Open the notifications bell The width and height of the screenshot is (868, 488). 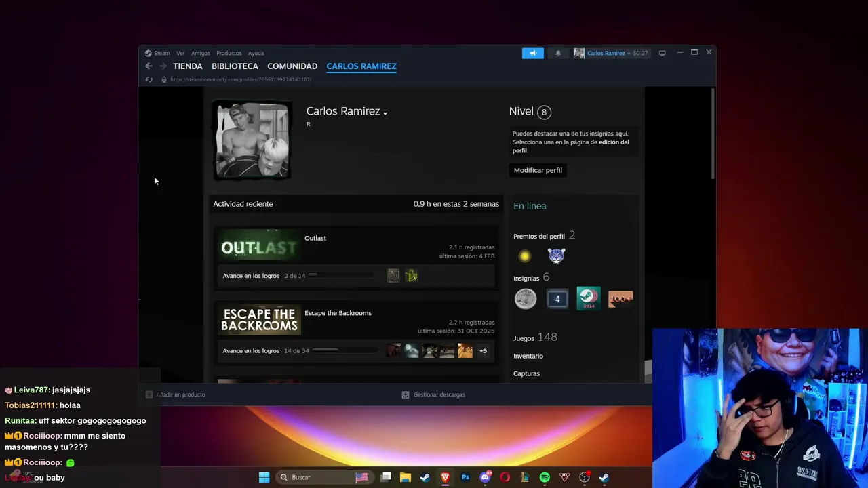(x=558, y=53)
